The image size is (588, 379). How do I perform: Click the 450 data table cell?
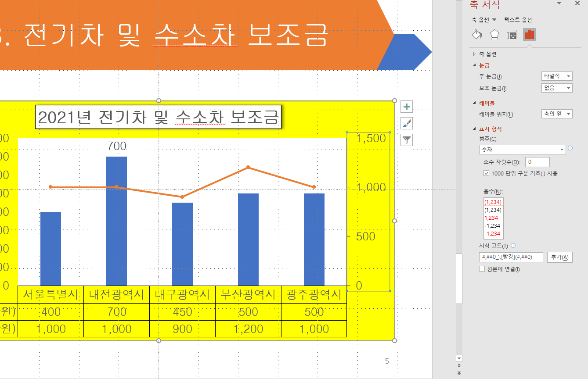click(182, 312)
